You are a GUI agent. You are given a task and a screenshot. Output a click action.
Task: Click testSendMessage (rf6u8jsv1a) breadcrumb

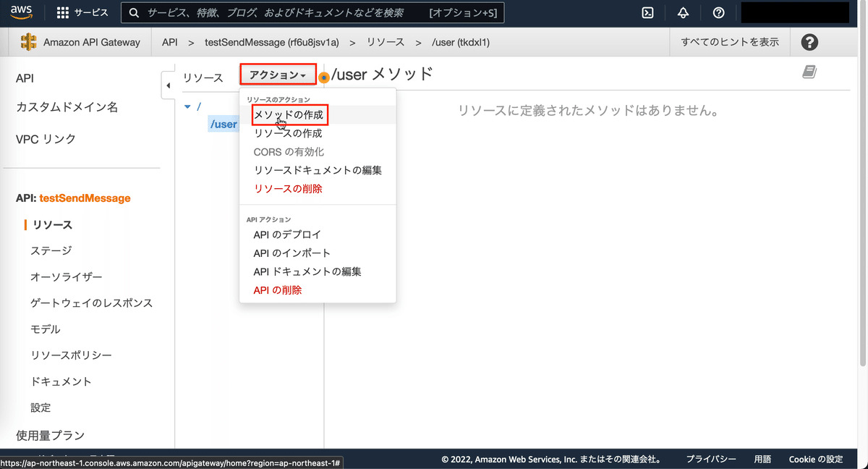(272, 42)
